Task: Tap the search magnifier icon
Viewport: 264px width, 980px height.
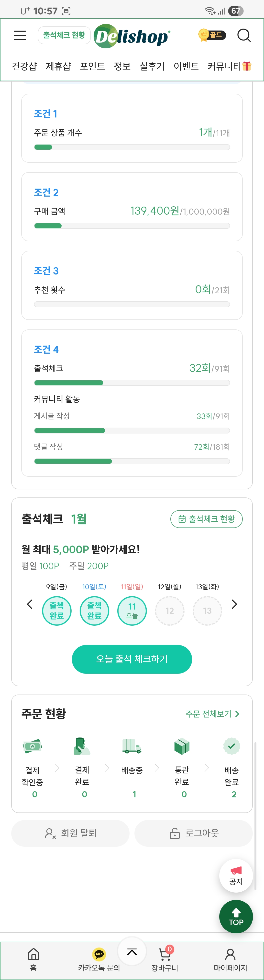Action: 244,35
